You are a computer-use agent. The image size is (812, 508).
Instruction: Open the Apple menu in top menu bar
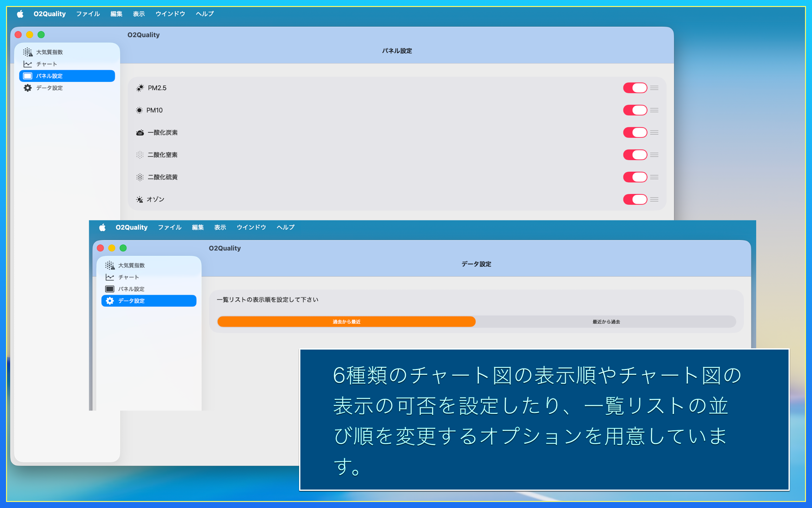point(20,14)
